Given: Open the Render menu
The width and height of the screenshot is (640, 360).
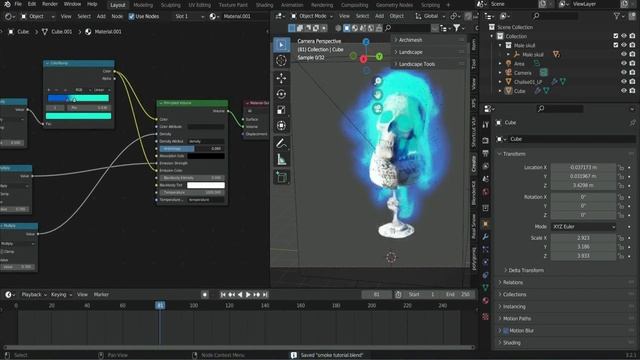Looking at the screenshot, I should click(50, 4).
